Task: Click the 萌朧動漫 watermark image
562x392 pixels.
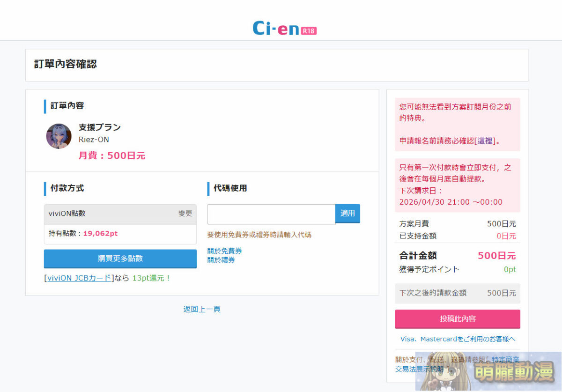Action: click(489, 372)
